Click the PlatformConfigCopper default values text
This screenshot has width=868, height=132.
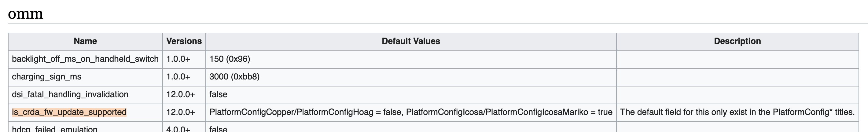click(x=411, y=112)
